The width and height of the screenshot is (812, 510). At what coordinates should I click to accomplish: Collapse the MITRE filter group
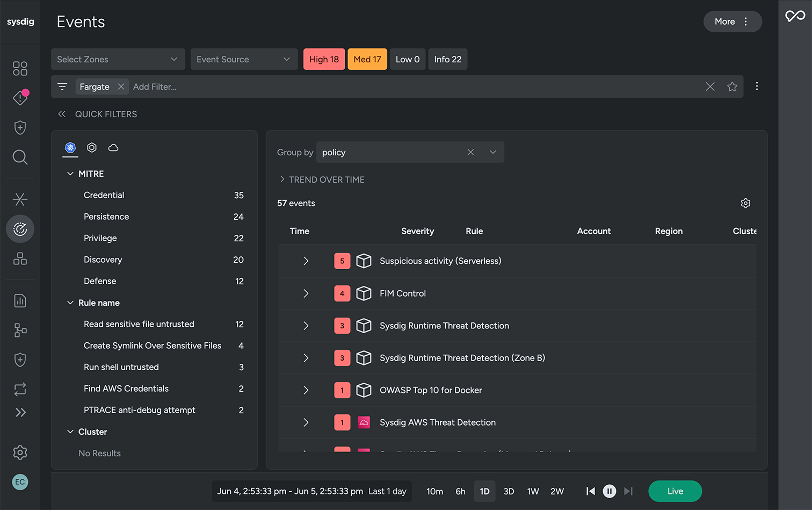pyautogui.click(x=70, y=174)
